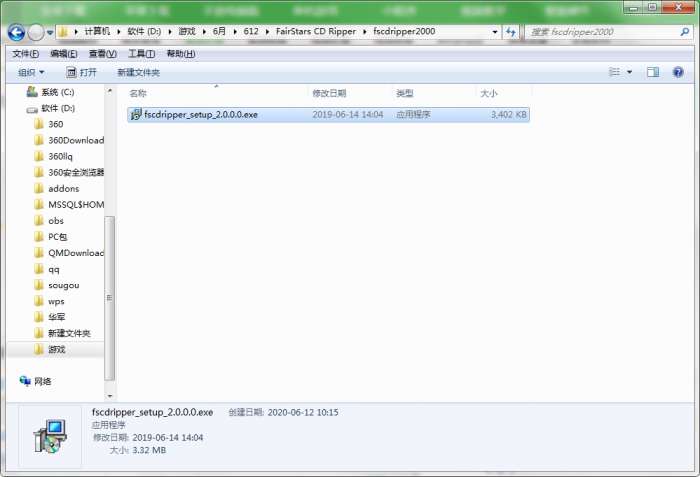Click the magnifier search icon
This screenshot has height=477, width=700.
point(684,32)
